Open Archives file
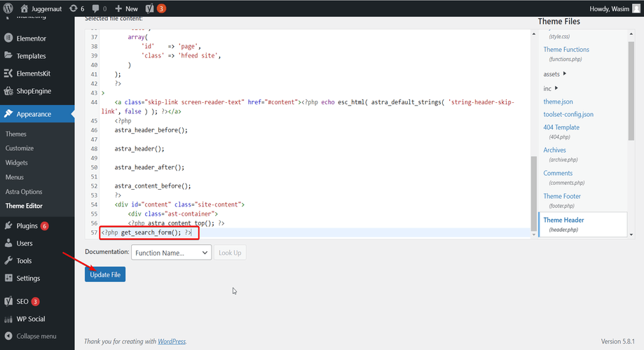The height and width of the screenshot is (350, 644). click(554, 150)
